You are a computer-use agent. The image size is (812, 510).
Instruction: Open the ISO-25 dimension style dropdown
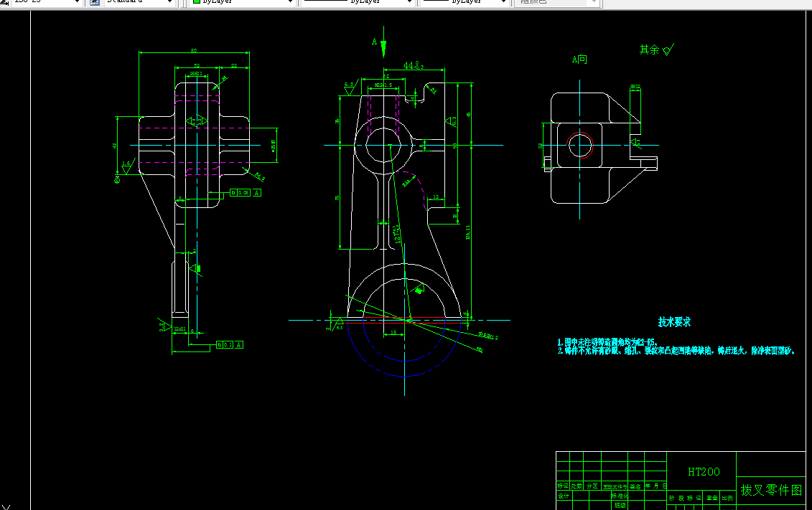coord(47,2)
